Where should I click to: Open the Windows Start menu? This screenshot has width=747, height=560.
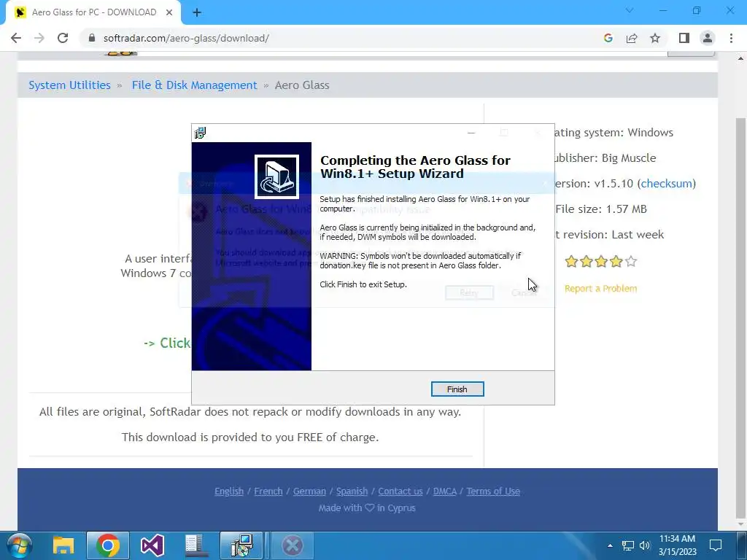(19, 545)
